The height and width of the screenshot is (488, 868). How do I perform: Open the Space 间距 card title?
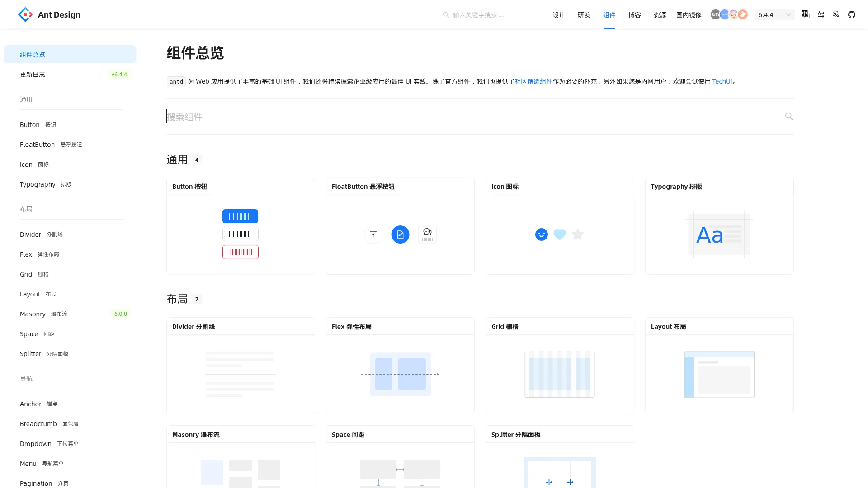point(348,434)
